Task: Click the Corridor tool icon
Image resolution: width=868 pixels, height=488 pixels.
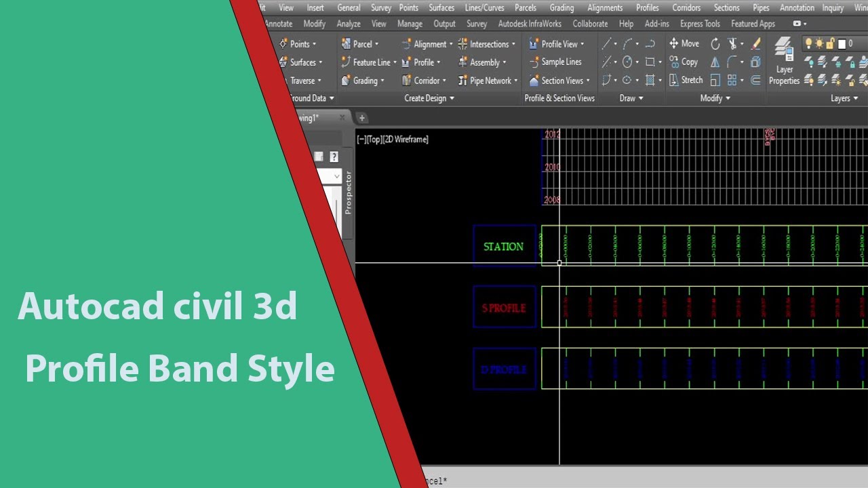Action: pos(407,81)
